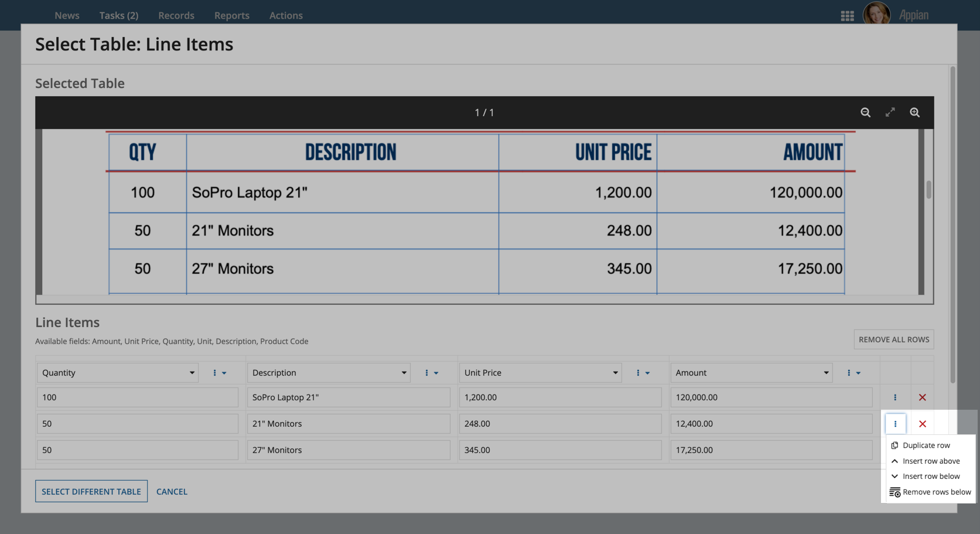This screenshot has height=534, width=980.
Task: Edit unit price field 1,200.00
Action: pos(561,397)
